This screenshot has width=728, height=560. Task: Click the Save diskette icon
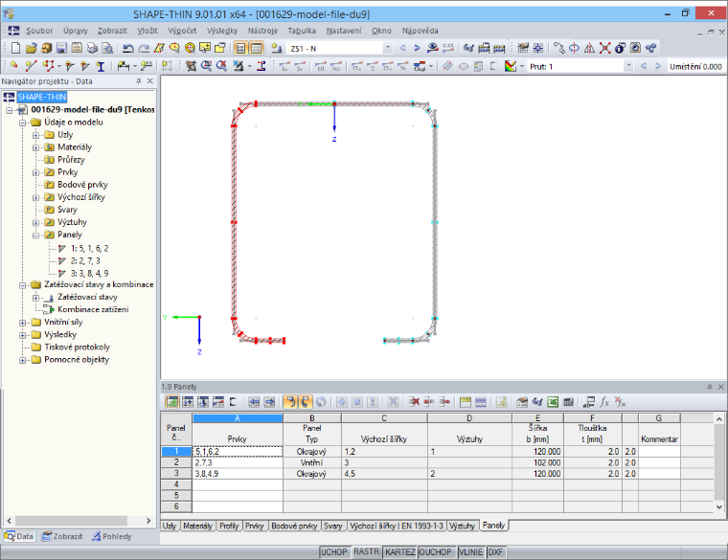[61, 48]
